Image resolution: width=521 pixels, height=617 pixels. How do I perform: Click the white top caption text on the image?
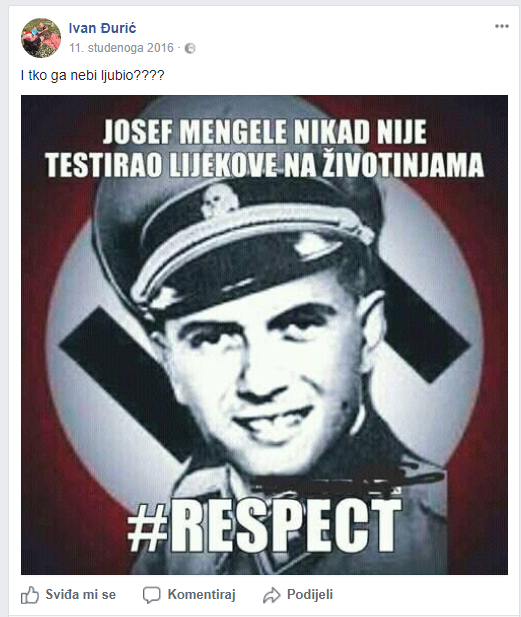tap(264, 148)
